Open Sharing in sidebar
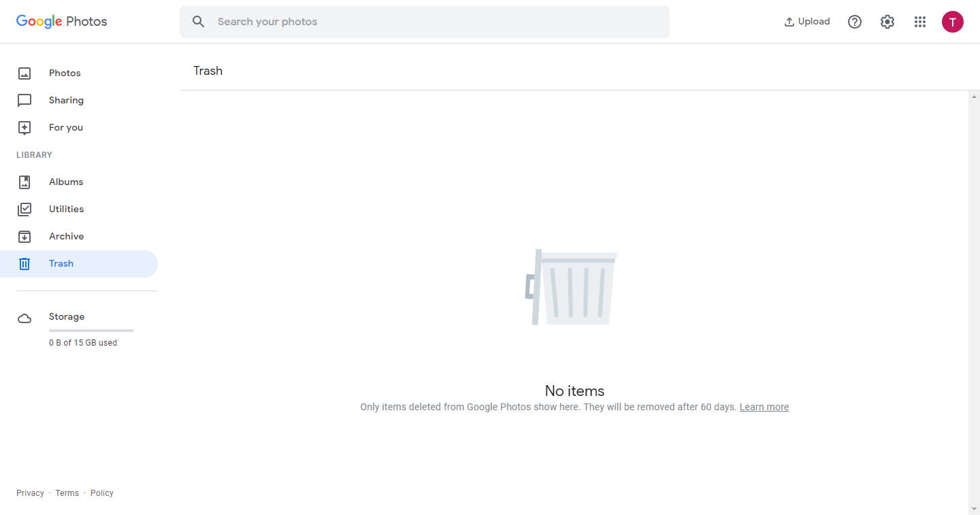 click(66, 100)
